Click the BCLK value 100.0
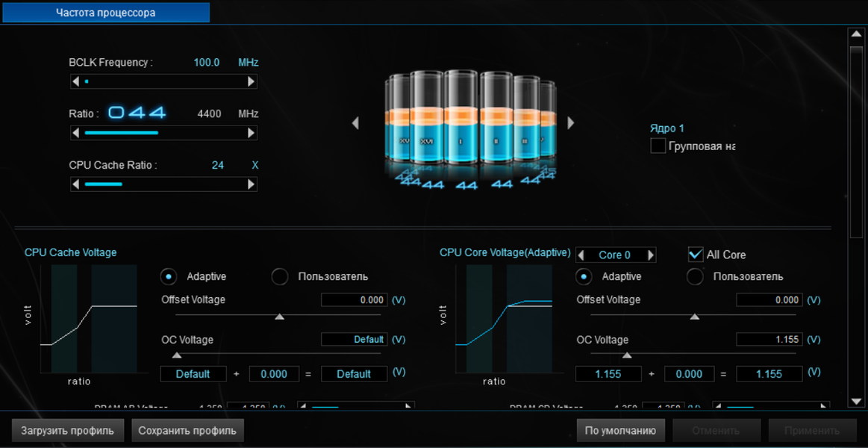Image resolution: width=868 pixels, height=448 pixels. 207,63
